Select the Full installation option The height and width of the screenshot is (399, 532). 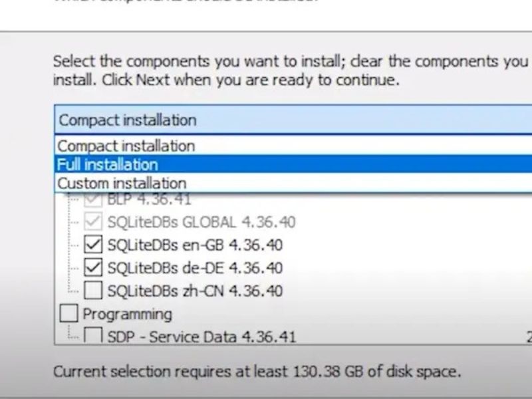click(108, 164)
